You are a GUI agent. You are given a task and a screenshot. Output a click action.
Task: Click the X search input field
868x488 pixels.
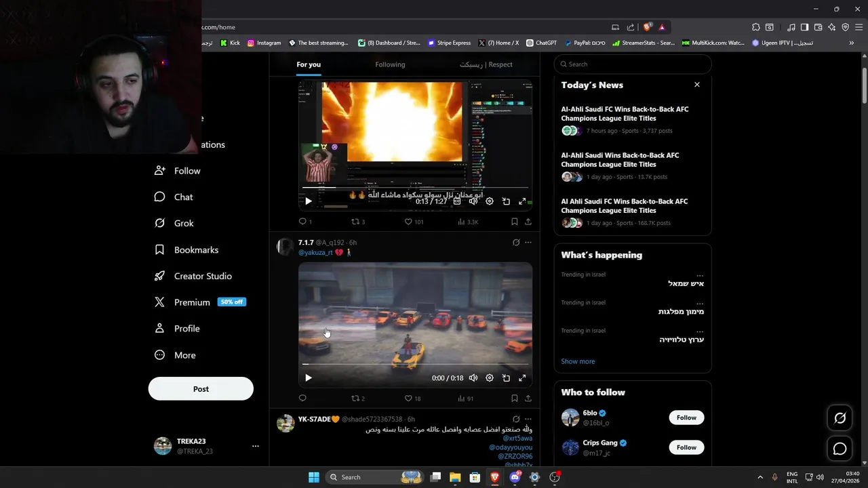(x=633, y=64)
